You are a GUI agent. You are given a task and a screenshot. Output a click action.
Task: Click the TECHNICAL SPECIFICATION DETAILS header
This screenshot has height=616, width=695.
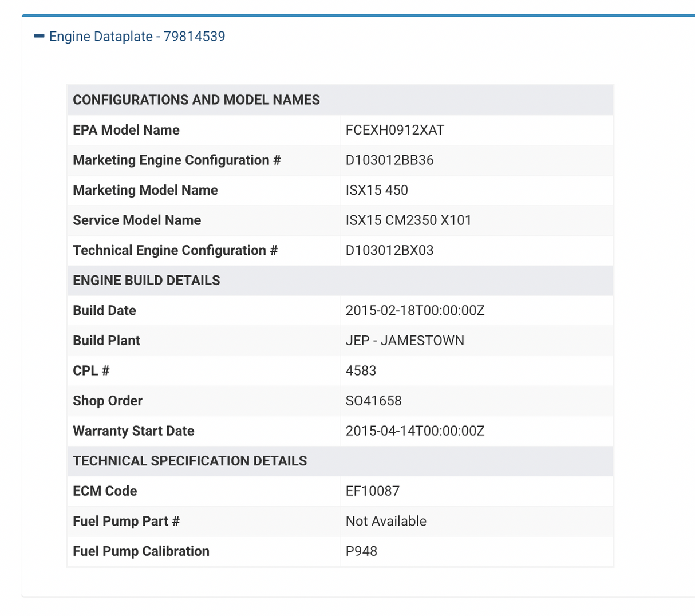pos(190,461)
